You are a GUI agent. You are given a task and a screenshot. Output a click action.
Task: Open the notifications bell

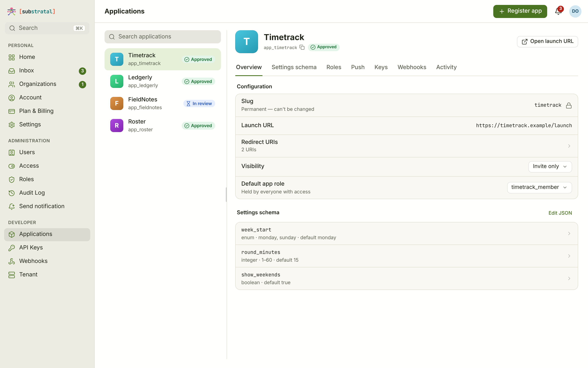pyautogui.click(x=558, y=11)
